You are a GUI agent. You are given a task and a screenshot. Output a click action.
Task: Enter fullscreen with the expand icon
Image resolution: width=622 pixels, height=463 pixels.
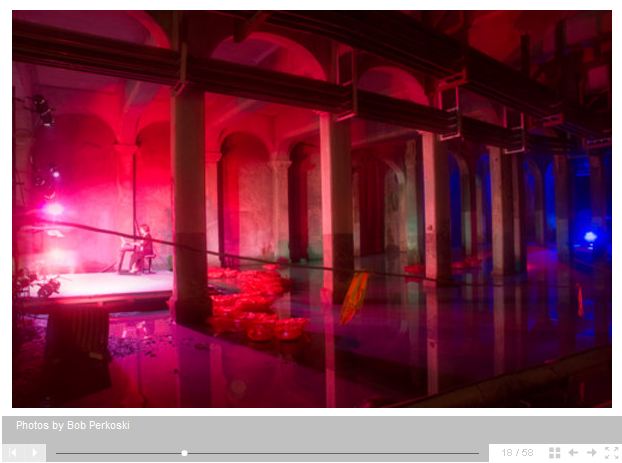click(611, 453)
